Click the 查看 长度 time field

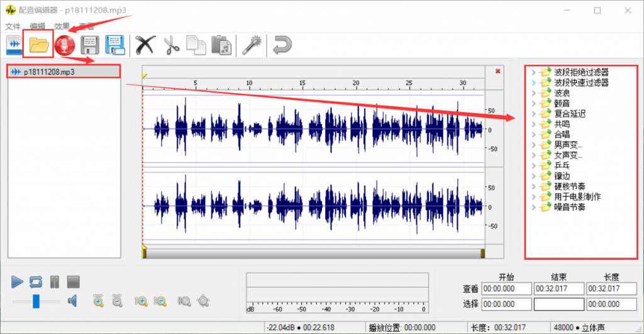click(611, 289)
